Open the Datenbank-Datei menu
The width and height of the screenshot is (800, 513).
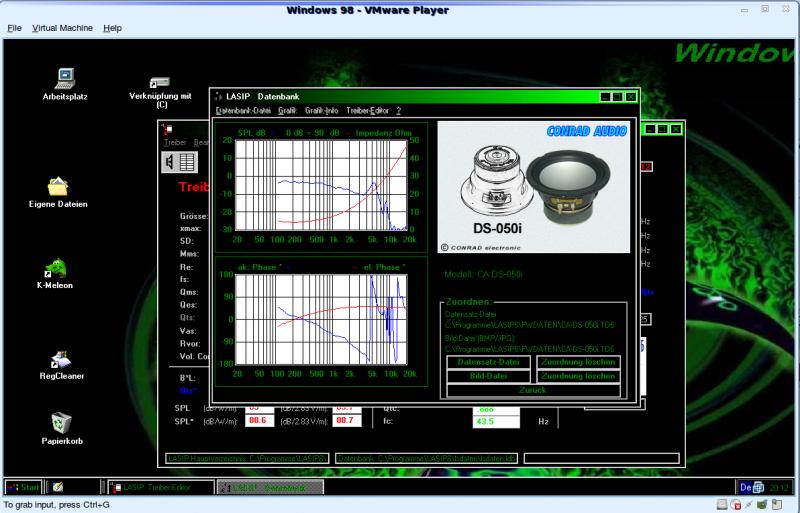tap(243, 110)
